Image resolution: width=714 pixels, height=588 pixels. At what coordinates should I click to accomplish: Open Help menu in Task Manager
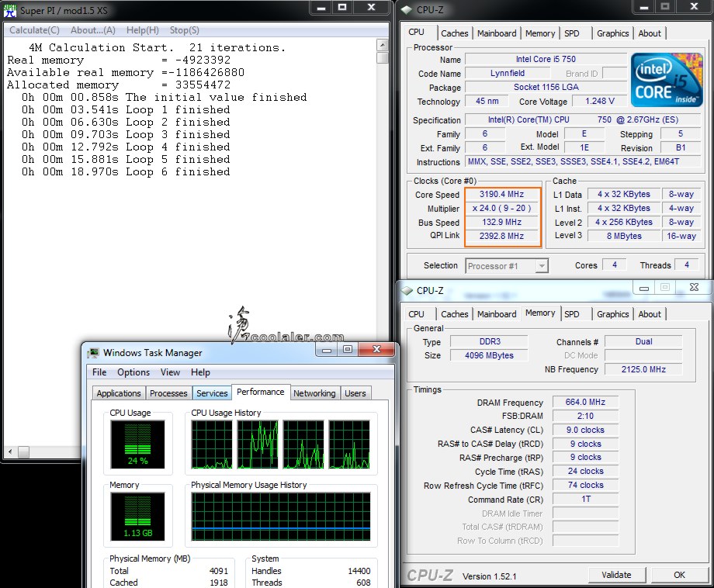click(200, 372)
